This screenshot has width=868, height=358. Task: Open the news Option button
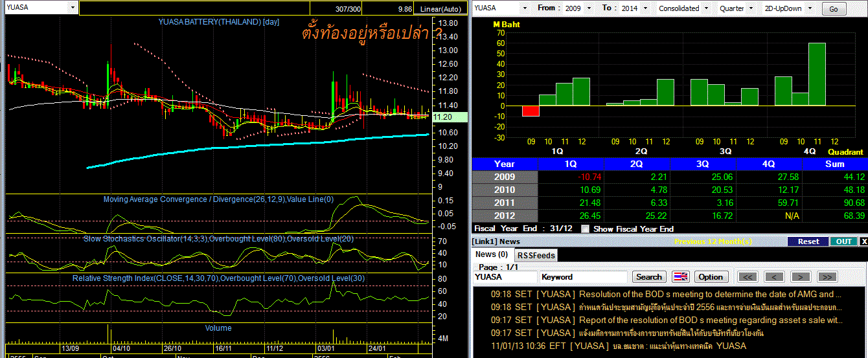tap(710, 277)
